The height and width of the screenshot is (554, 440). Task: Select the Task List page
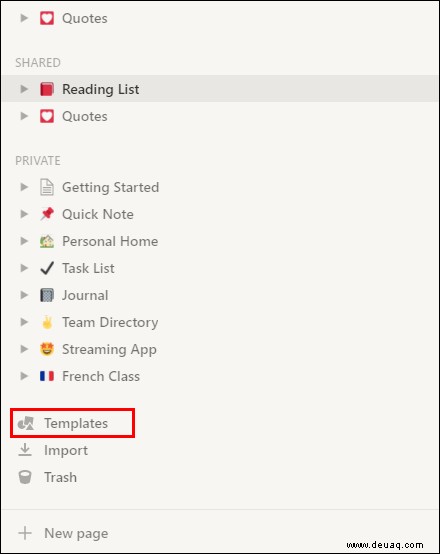point(88,268)
